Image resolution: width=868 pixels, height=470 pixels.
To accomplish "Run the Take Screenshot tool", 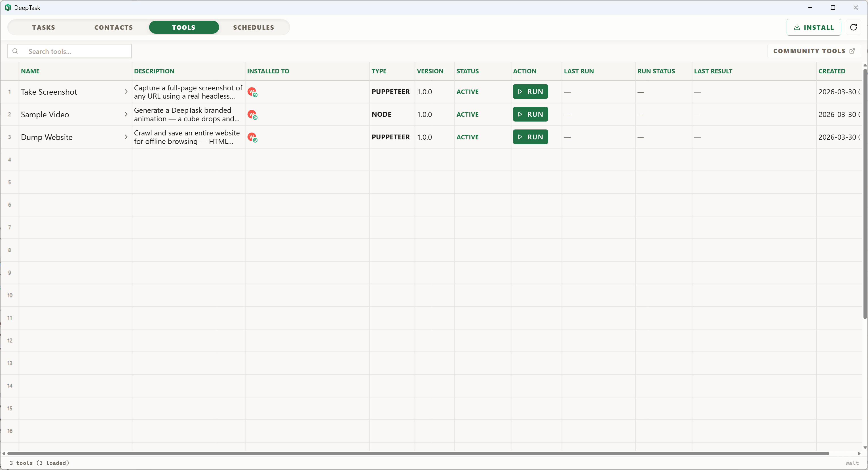I will click(x=530, y=92).
